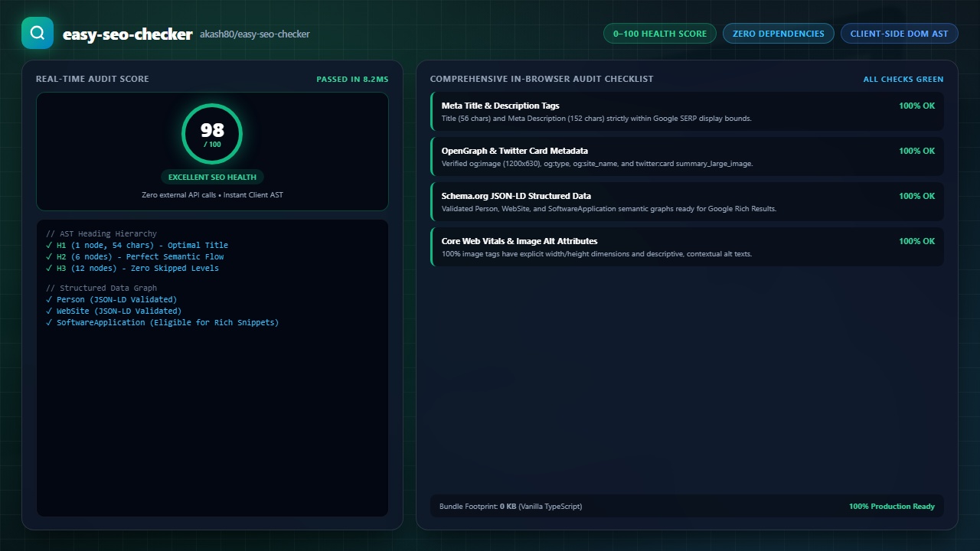Select the H3 Zero Skipped Levels line
Viewport: 980px width, 551px height.
[x=132, y=269]
